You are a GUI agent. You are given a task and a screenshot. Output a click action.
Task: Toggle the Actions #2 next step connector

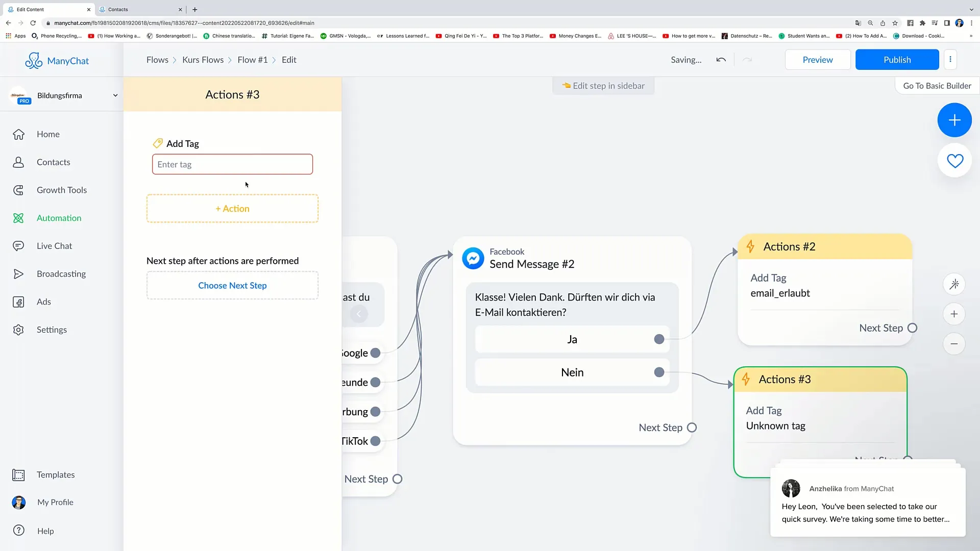912,328
